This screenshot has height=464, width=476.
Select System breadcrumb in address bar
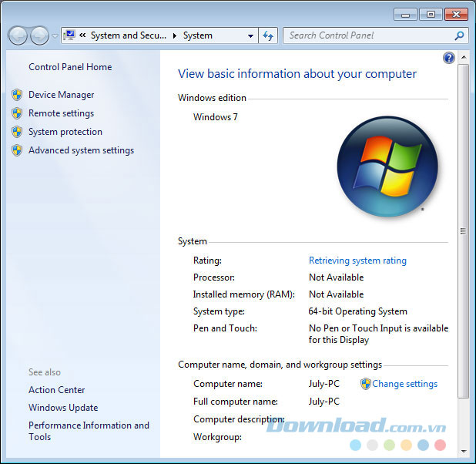198,35
